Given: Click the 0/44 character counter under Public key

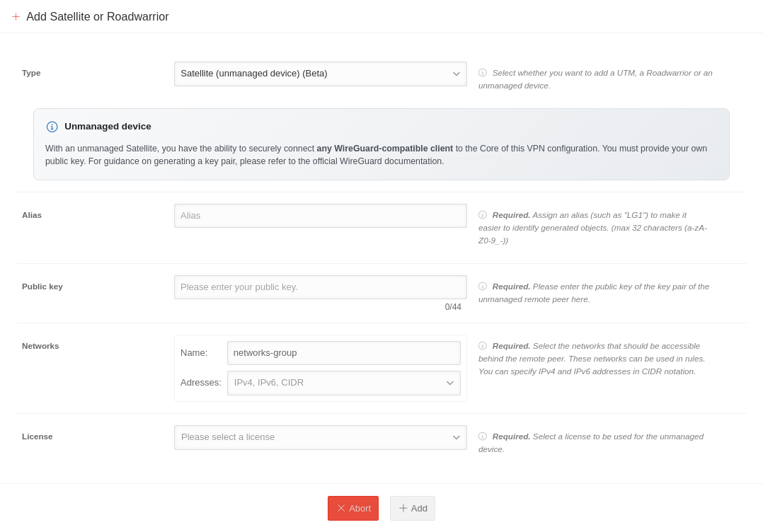Looking at the screenshot, I should 453,307.
